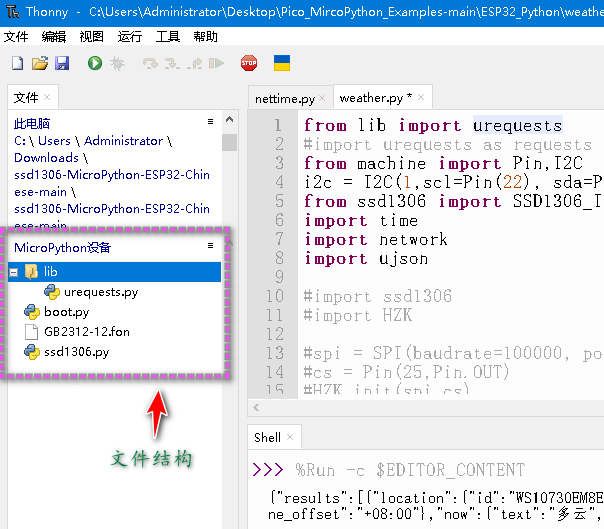Open the 运行 menu
Screen dimensions: 604x529
(x=129, y=37)
